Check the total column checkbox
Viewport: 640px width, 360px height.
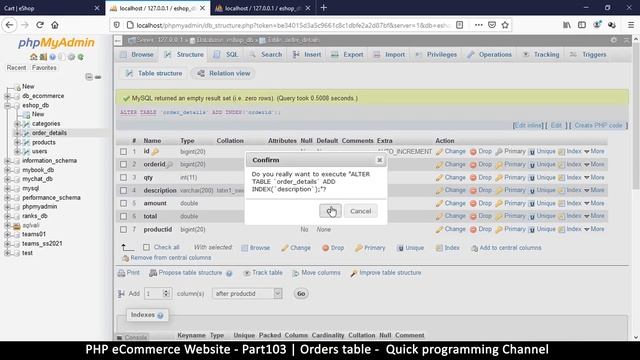tap(124, 216)
